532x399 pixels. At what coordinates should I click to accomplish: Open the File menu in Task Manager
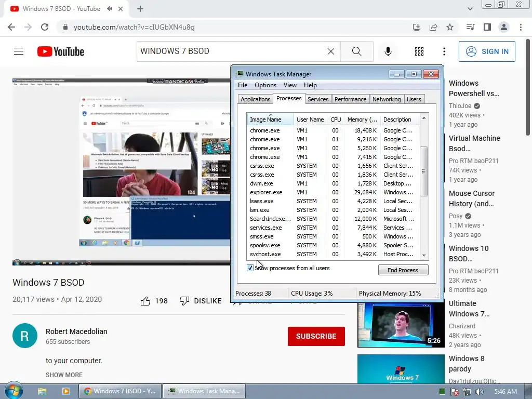coord(243,85)
